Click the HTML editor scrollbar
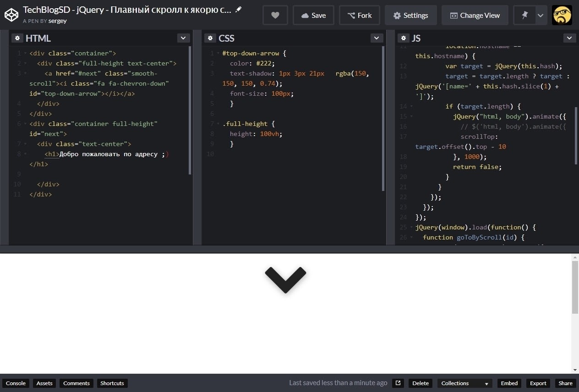Screen dimensions: 579x392 click(190, 110)
